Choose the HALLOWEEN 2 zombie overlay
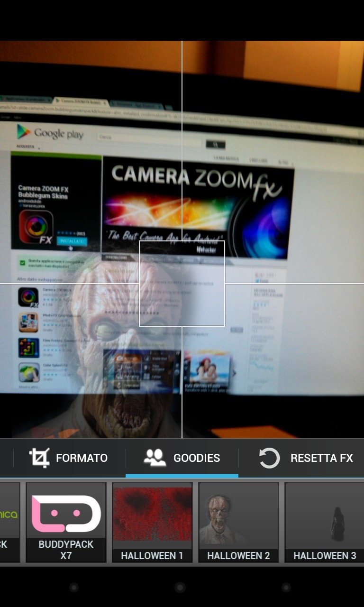 click(238, 522)
